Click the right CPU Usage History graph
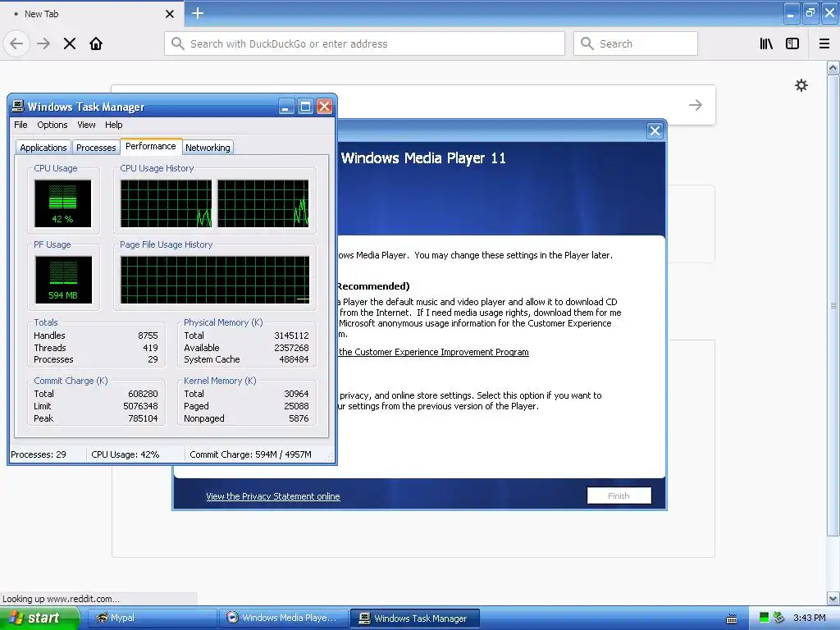The image size is (840, 630). pos(263,203)
